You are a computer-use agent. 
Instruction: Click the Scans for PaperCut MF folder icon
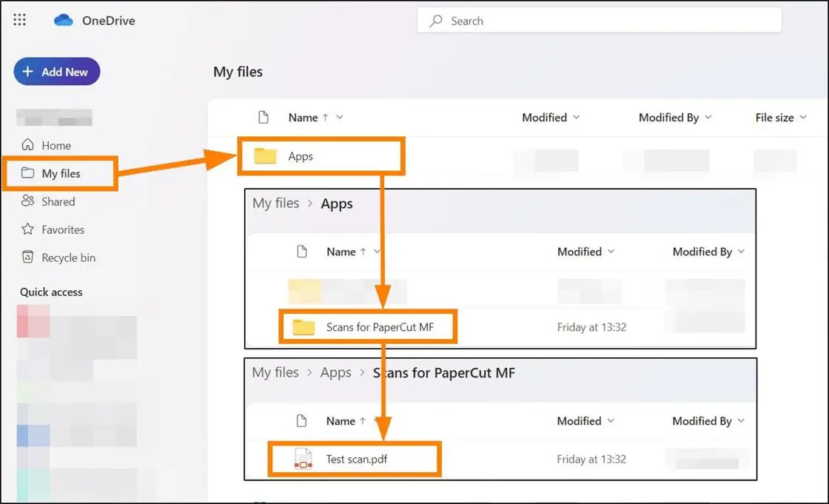click(x=303, y=327)
